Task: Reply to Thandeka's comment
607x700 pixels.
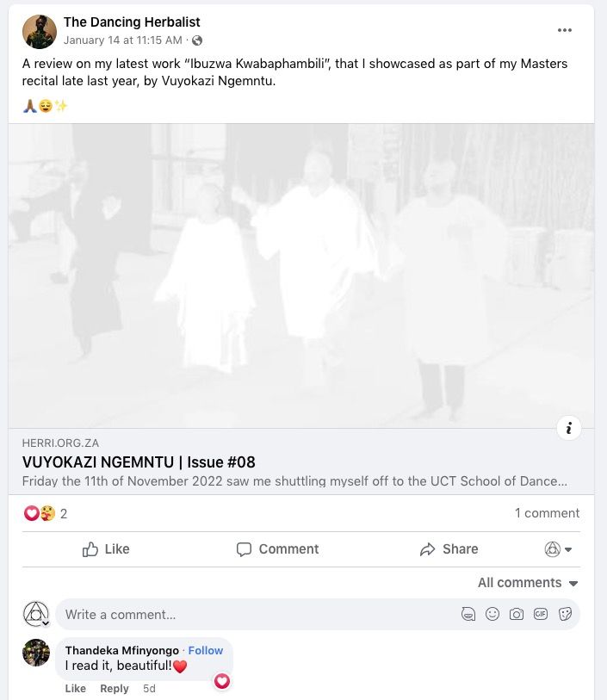Action: (x=115, y=689)
